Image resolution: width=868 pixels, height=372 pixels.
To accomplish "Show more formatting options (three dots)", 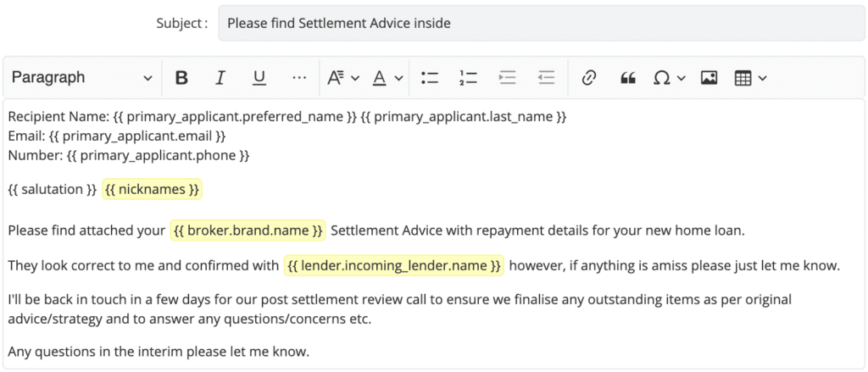I will pos(299,78).
